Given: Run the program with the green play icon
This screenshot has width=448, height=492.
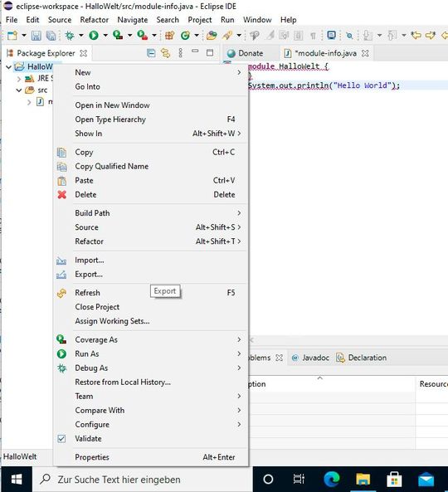Looking at the screenshot, I should point(94,35).
